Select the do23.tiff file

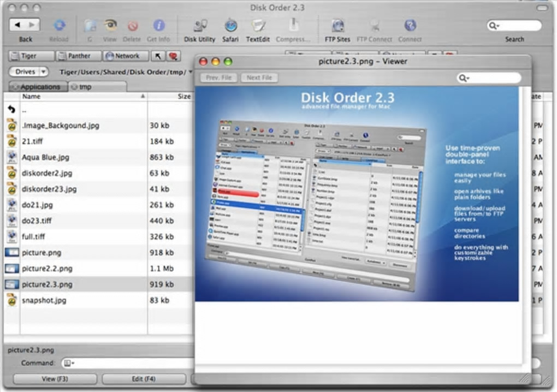pos(37,221)
